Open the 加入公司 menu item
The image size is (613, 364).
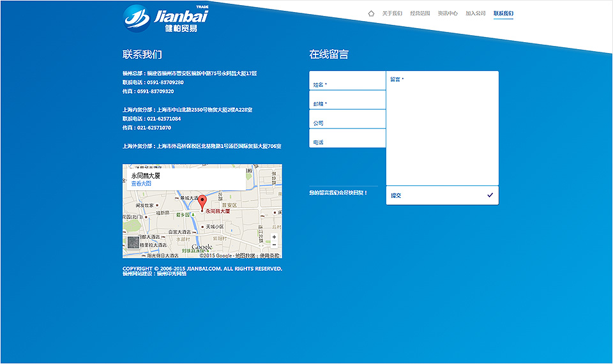(x=476, y=13)
